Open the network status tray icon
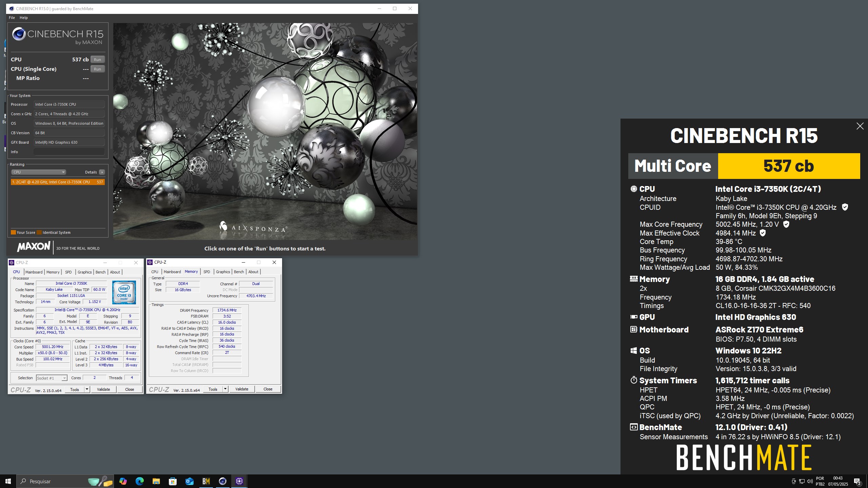The width and height of the screenshot is (868, 488). pos(802,481)
